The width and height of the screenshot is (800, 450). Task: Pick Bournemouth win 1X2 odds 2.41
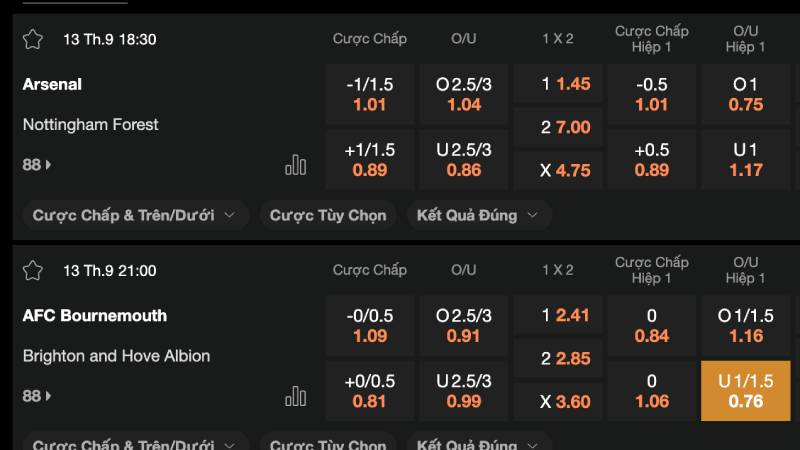click(558, 315)
